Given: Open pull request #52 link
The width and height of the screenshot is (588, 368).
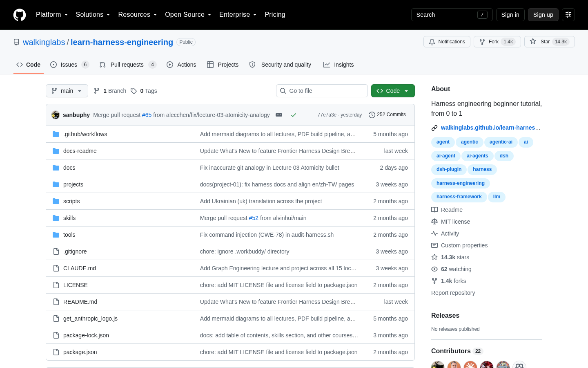Looking at the screenshot, I should pyautogui.click(x=254, y=218).
